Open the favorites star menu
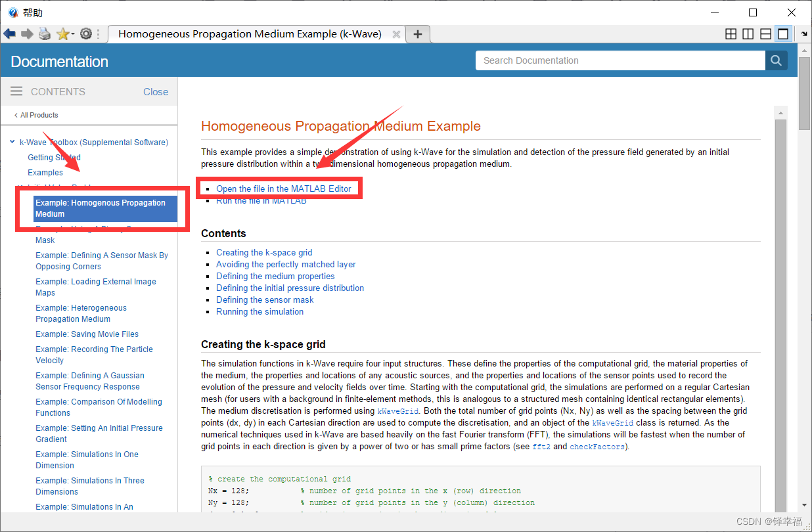This screenshot has width=812, height=532. click(65, 33)
